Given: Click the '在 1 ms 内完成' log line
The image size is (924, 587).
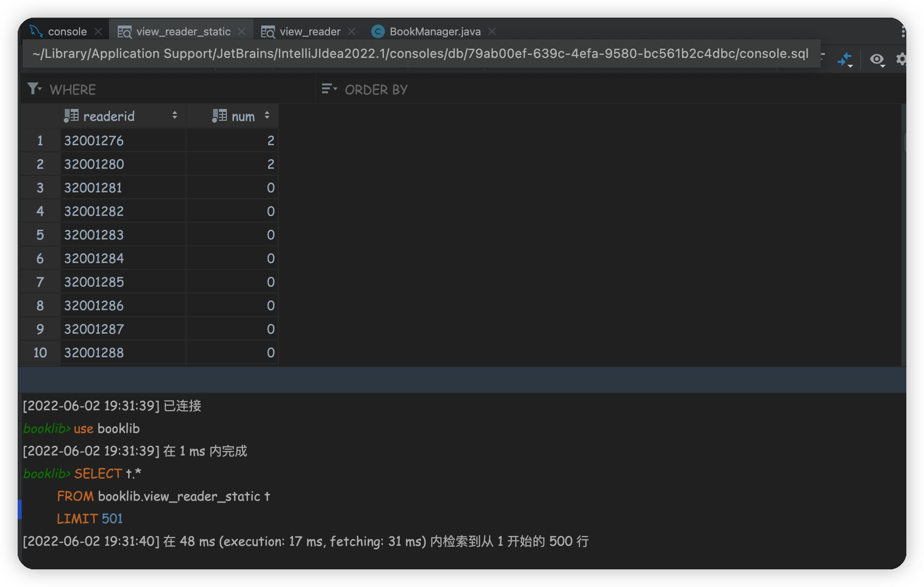Looking at the screenshot, I should pos(135,451).
